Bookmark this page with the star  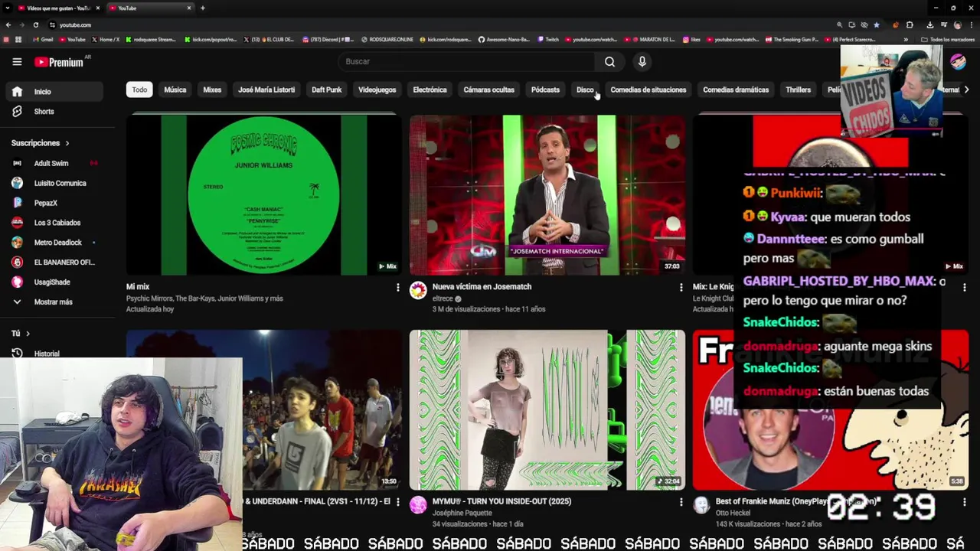[x=877, y=24]
